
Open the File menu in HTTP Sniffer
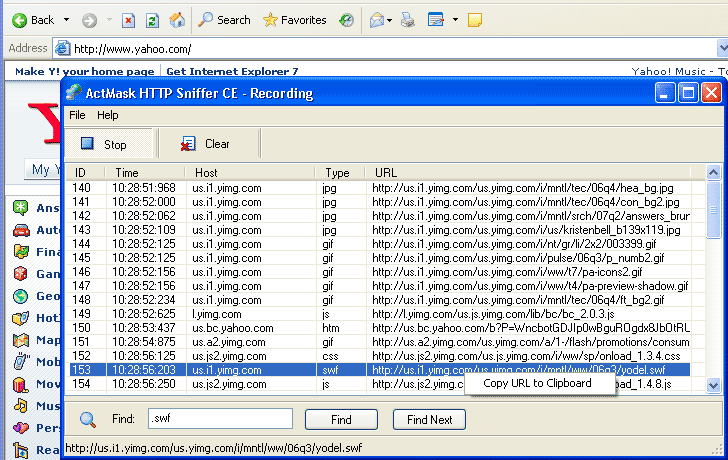77,115
